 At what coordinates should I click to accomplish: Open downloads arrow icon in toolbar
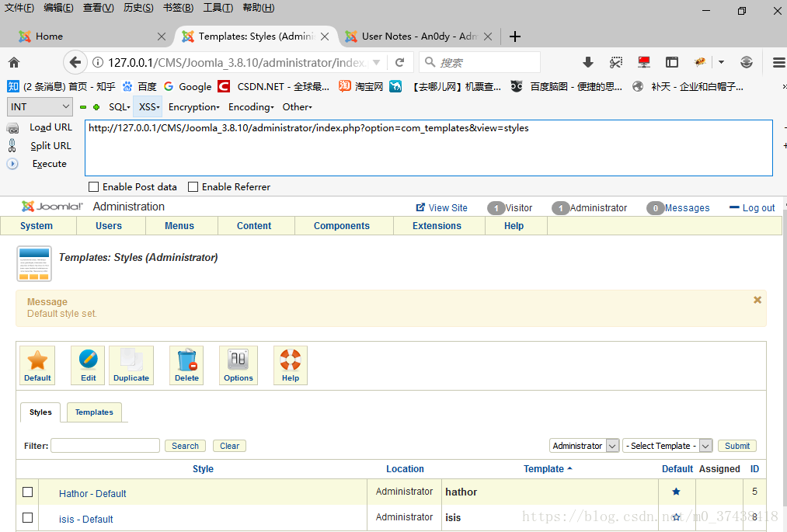click(588, 62)
